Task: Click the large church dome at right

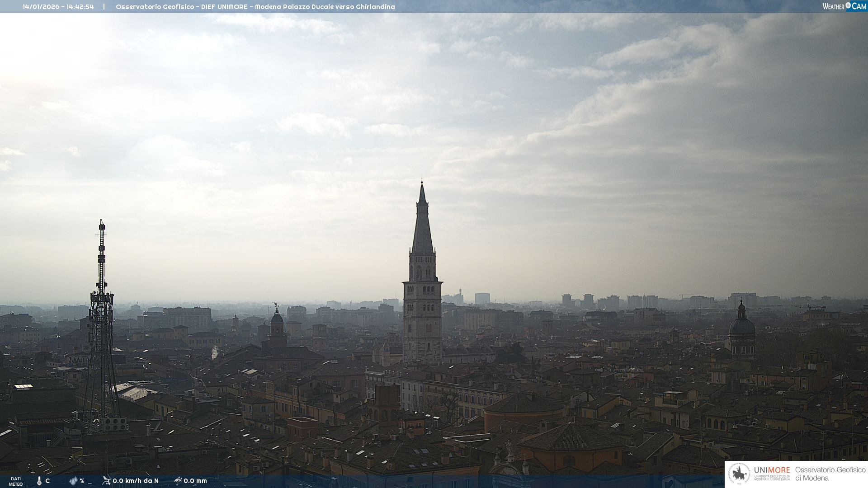Action: (x=742, y=325)
